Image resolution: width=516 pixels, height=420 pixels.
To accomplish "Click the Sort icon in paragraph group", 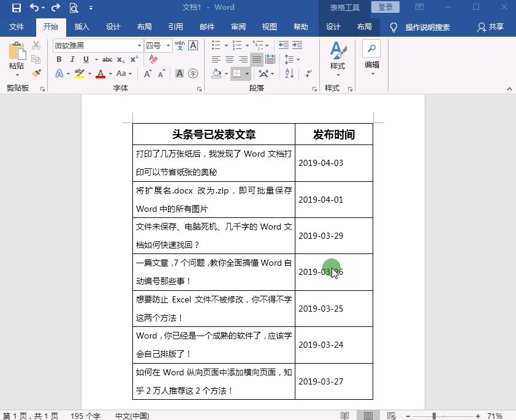I will pyautogui.click(x=289, y=73).
